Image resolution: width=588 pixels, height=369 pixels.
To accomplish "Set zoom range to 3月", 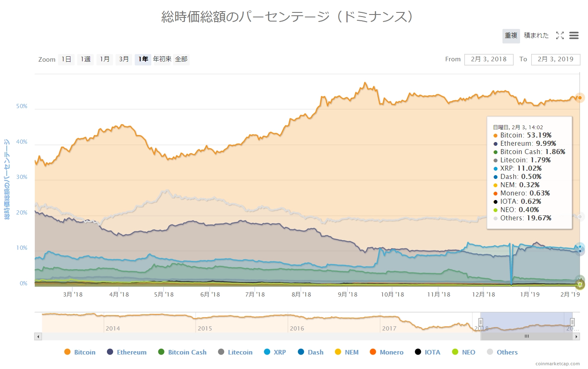I will coord(123,59).
